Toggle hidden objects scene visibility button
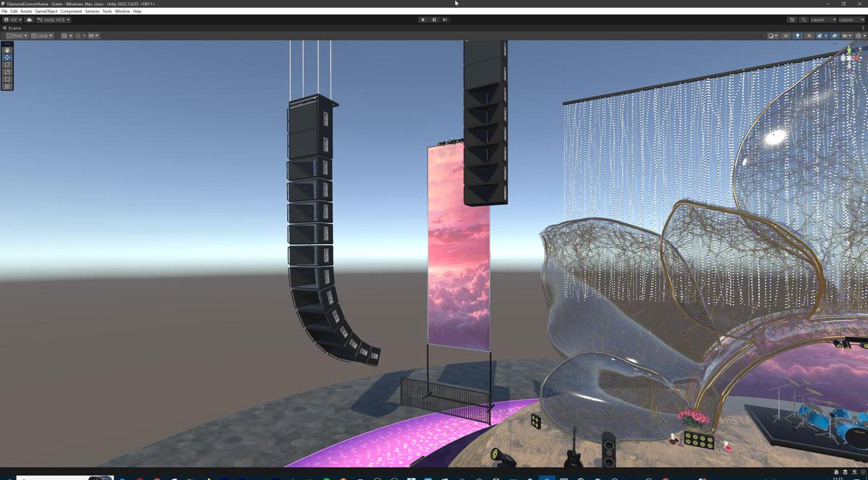The height and width of the screenshot is (480, 868). [835, 35]
